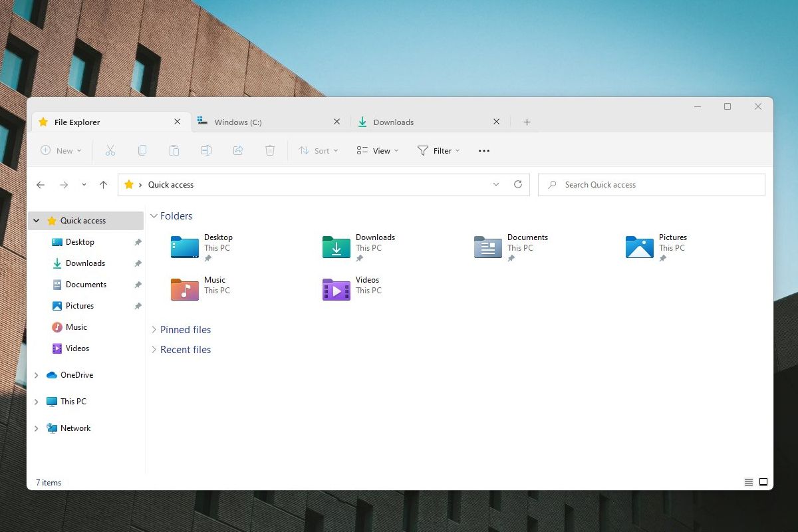Switch to details view layout icon

[x=749, y=482]
